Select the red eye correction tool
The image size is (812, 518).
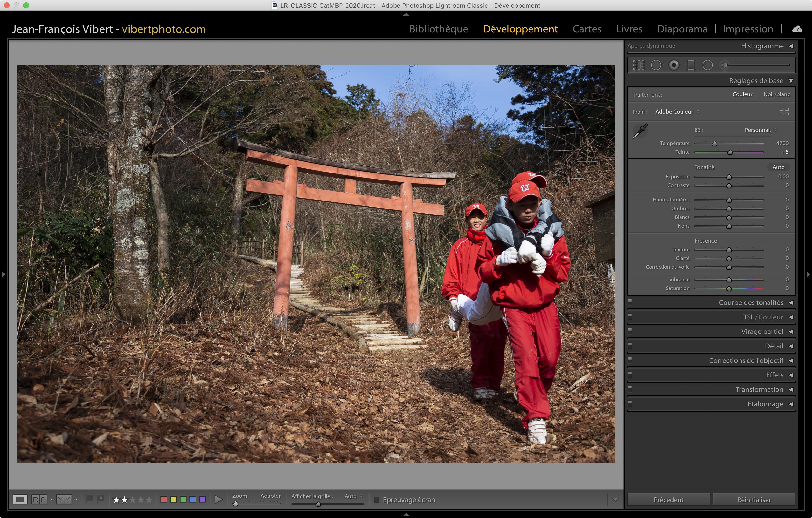[x=674, y=65]
